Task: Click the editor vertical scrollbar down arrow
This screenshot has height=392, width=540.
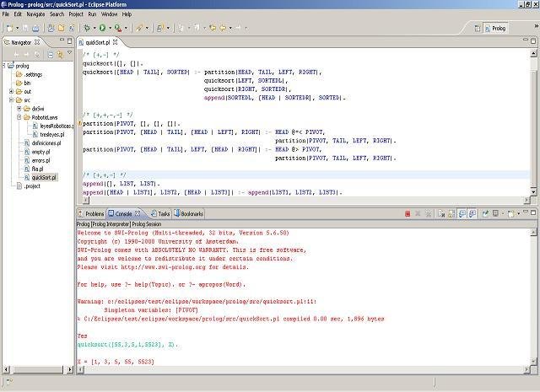Action: pyautogui.click(x=533, y=192)
